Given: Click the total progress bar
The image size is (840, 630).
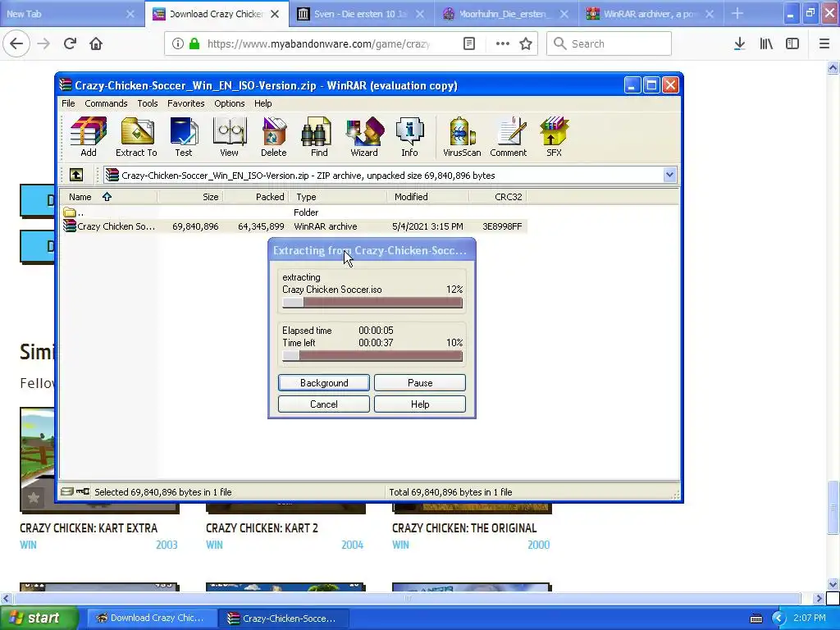Looking at the screenshot, I should click(372, 356).
